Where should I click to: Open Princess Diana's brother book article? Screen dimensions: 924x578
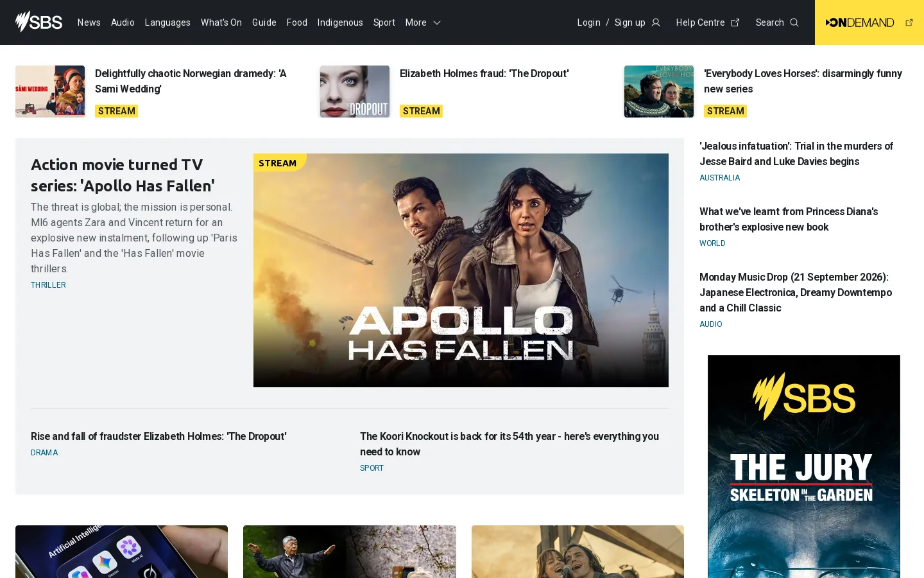tap(789, 219)
